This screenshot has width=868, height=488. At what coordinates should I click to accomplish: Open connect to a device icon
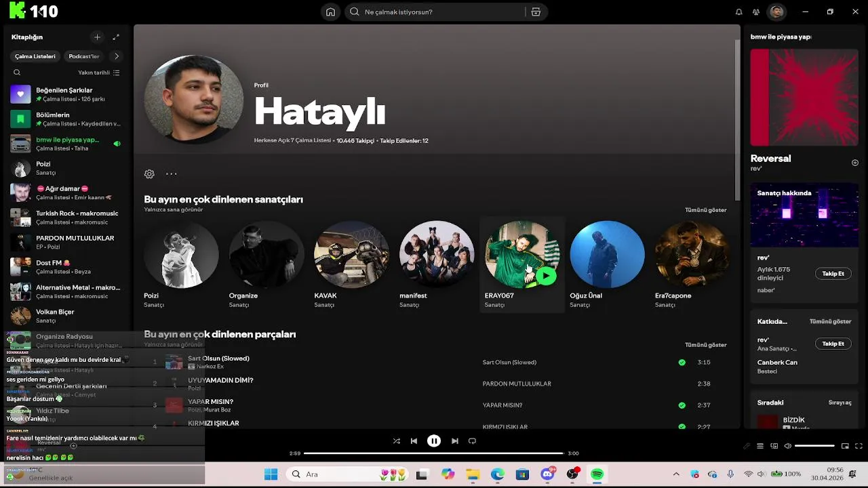(x=774, y=446)
